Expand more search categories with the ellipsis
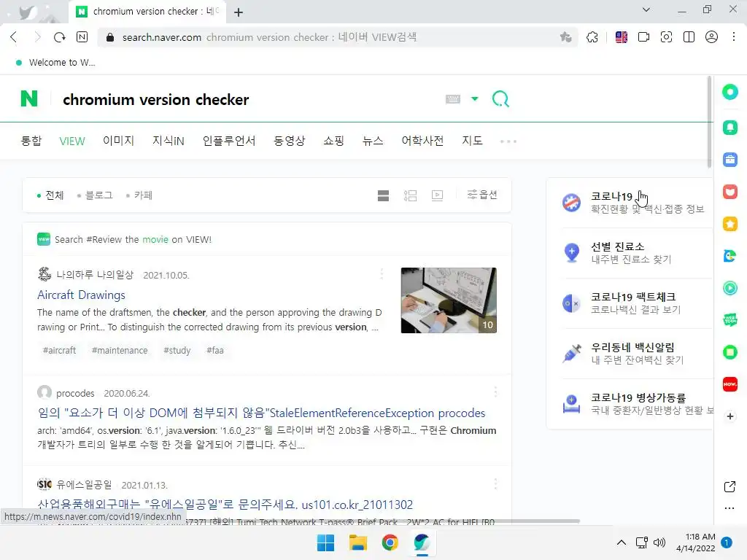This screenshot has width=747, height=560. pyautogui.click(x=508, y=141)
